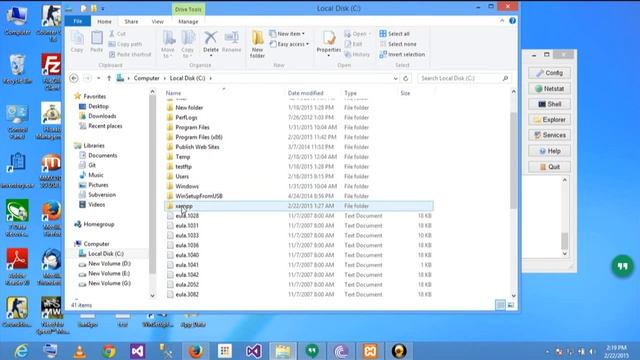This screenshot has height=360, width=640.
Task: Switch to large icons view button
Action: point(511,305)
